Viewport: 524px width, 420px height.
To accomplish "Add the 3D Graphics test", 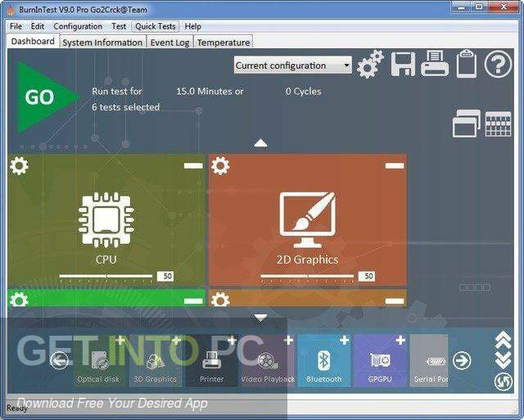I will click(x=155, y=361).
